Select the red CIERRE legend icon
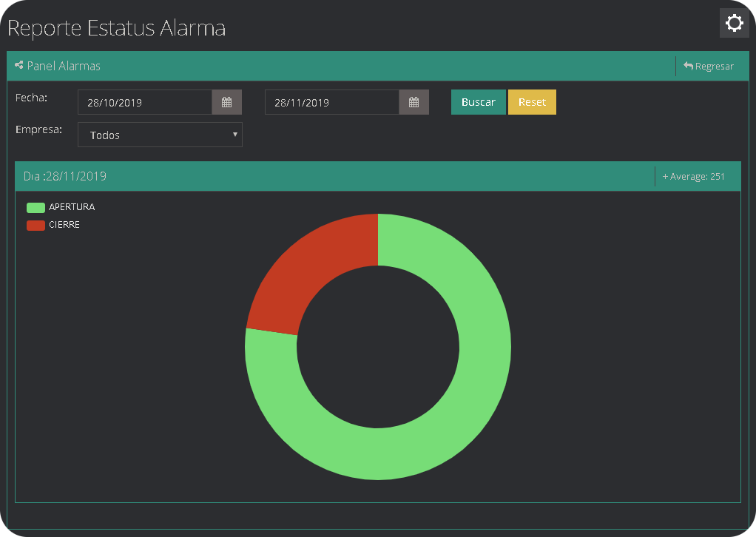The height and width of the screenshot is (537, 756). [34, 225]
